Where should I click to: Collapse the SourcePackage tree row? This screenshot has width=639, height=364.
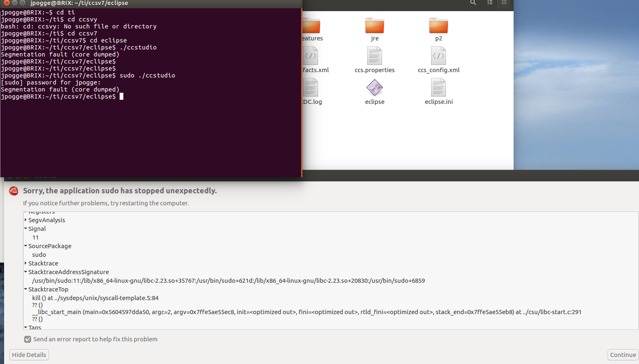pos(26,246)
